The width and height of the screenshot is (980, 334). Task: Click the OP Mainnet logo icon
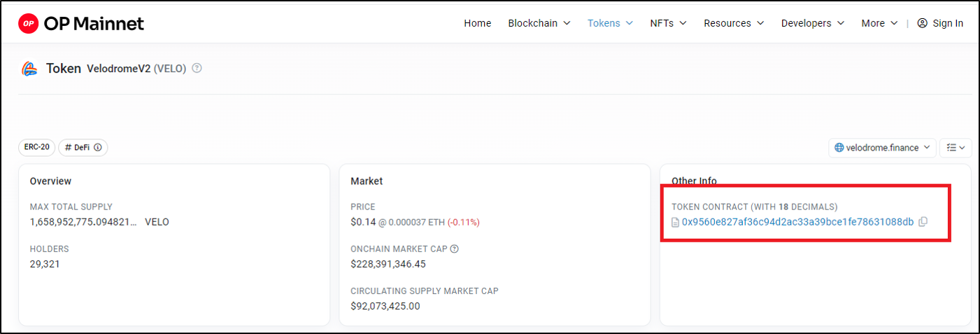coord(28,23)
